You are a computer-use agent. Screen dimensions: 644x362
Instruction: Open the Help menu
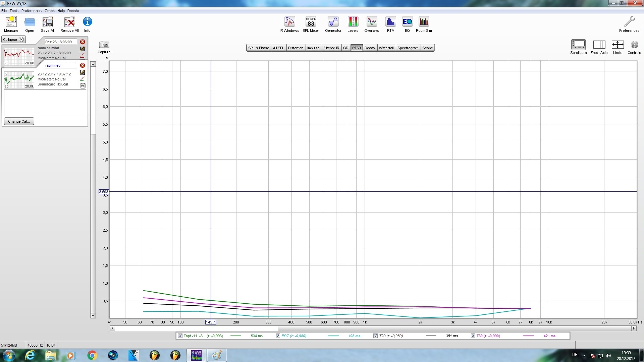pos(61,11)
